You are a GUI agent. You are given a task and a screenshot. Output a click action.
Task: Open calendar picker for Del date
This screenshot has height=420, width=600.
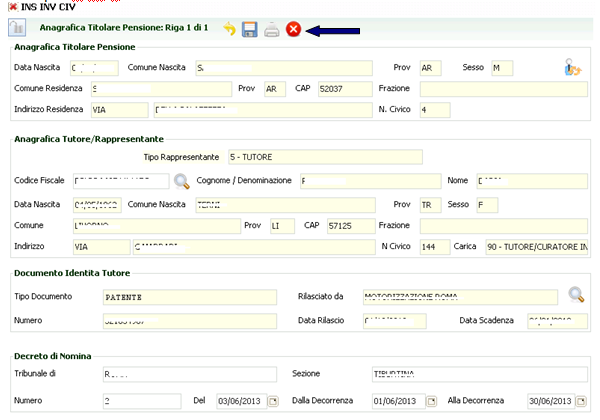273,401
